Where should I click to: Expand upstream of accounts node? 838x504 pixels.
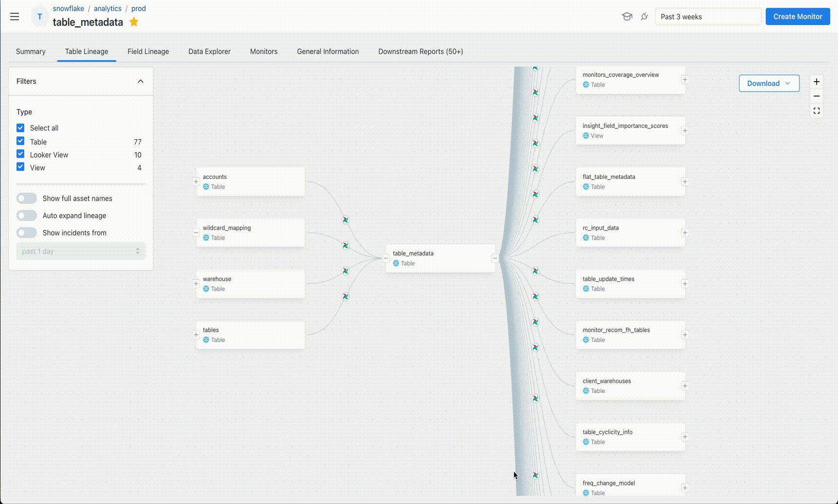click(x=196, y=182)
